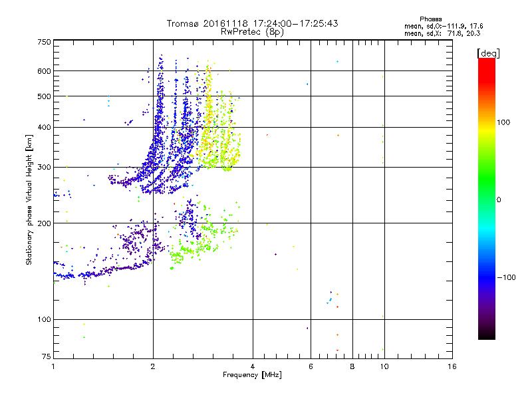Click the '[deg]' colorbar unit label
Screen dimensions: 532x399
488,53
